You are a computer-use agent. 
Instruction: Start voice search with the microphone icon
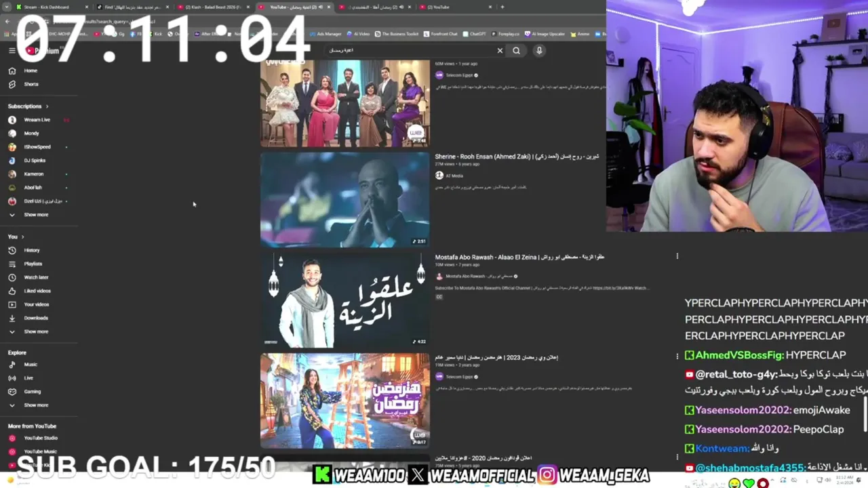pyautogui.click(x=539, y=50)
